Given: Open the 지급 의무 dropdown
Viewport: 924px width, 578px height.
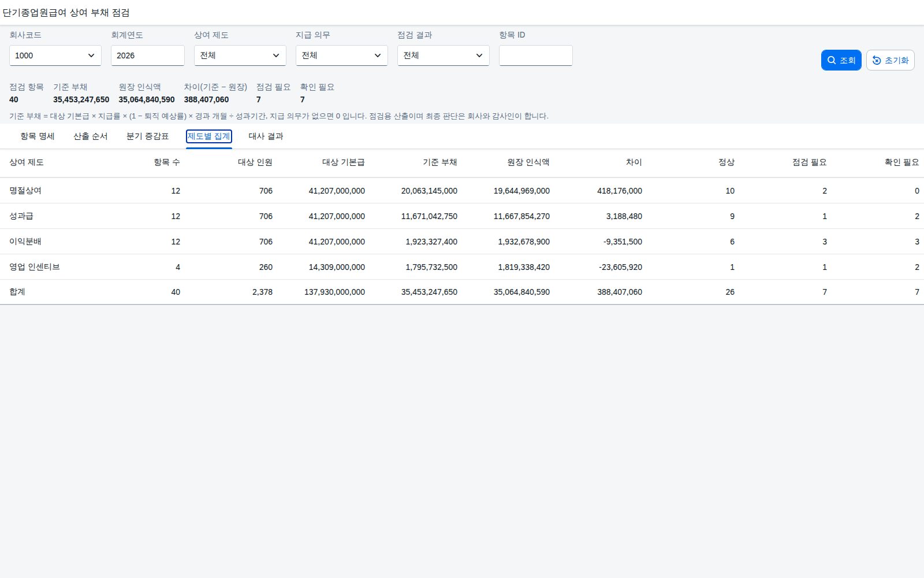Looking at the screenshot, I should (x=342, y=55).
